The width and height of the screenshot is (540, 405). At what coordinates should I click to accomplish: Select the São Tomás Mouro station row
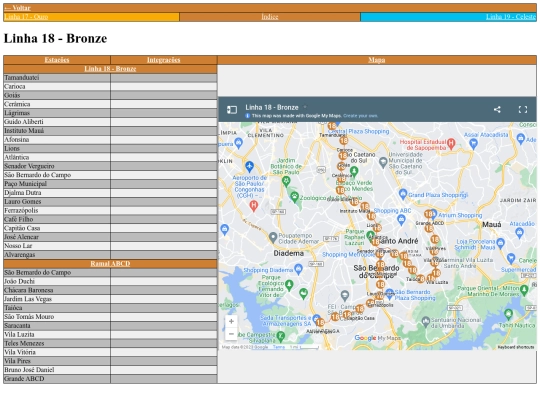pyautogui.click(x=110, y=317)
